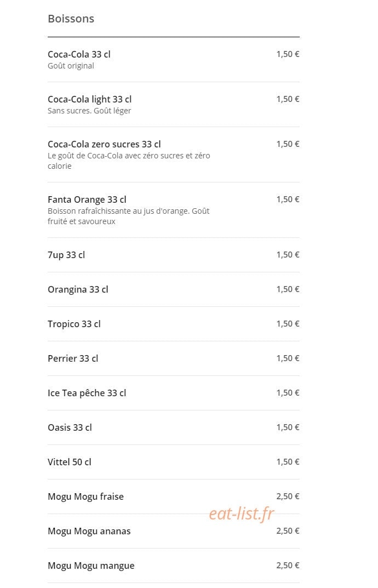Pick Perrier 33 cl
The image size is (378, 588).
click(173, 358)
